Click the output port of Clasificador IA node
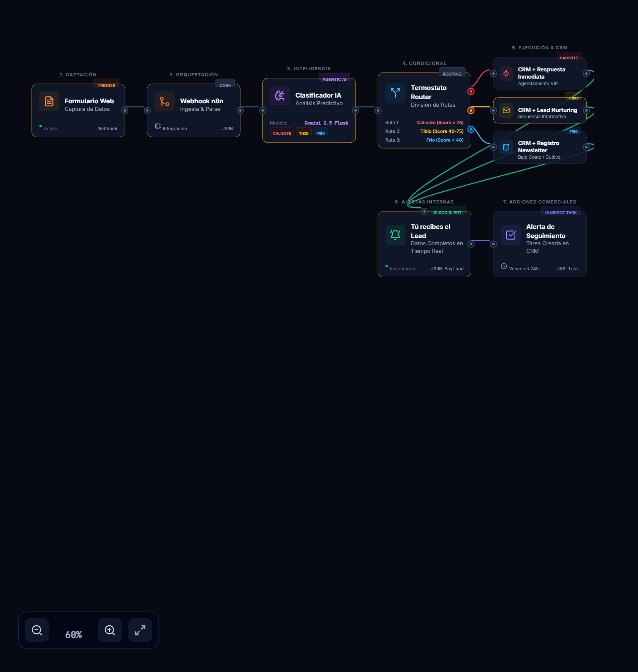The width and height of the screenshot is (638, 672). (355, 110)
